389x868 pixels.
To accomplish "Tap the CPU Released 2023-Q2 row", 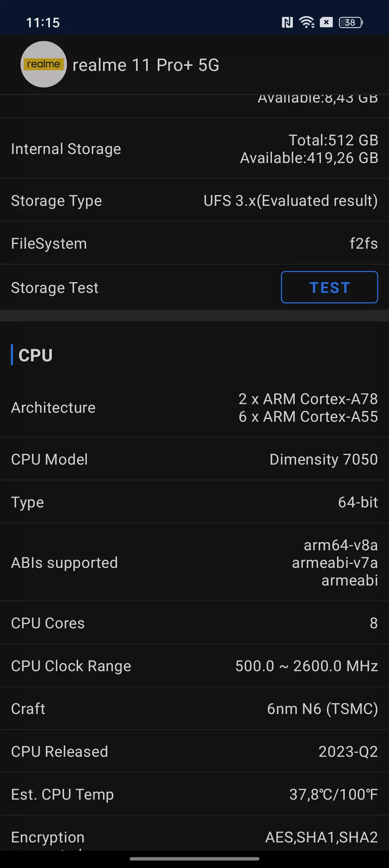I will [x=194, y=751].
